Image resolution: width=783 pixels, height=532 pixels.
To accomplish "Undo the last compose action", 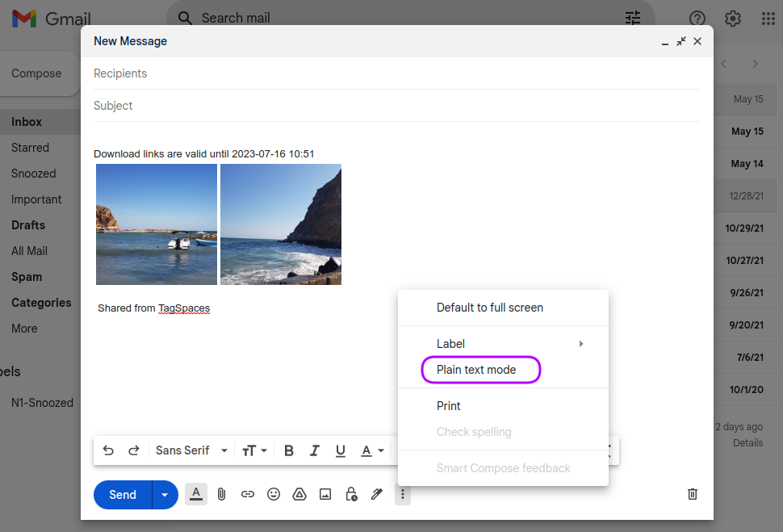I will tap(109, 450).
